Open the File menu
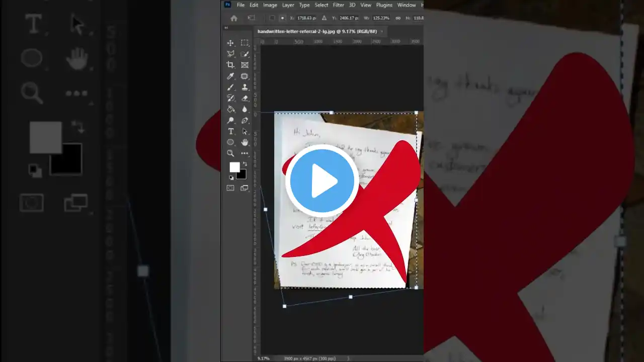Image resolution: width=644 pixels, height=362 pixels. tap(240, 5)
